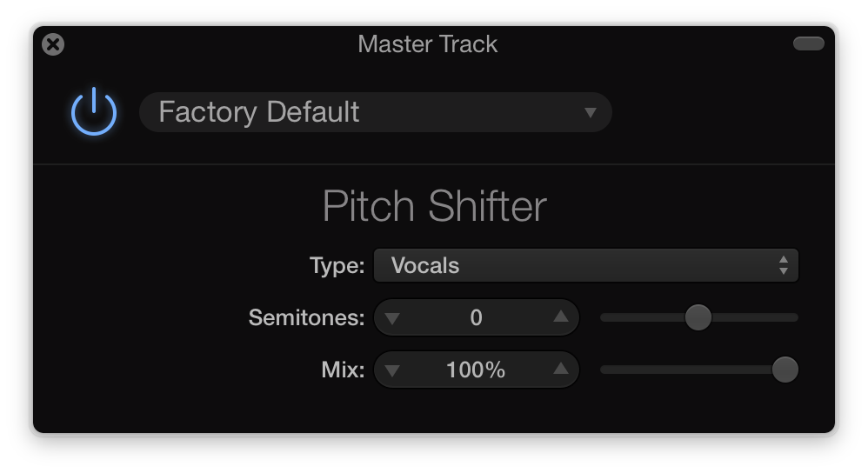Click the Semitones slider track right side
The height and width of the screenshot is (473, 868).
coord(755,317)
